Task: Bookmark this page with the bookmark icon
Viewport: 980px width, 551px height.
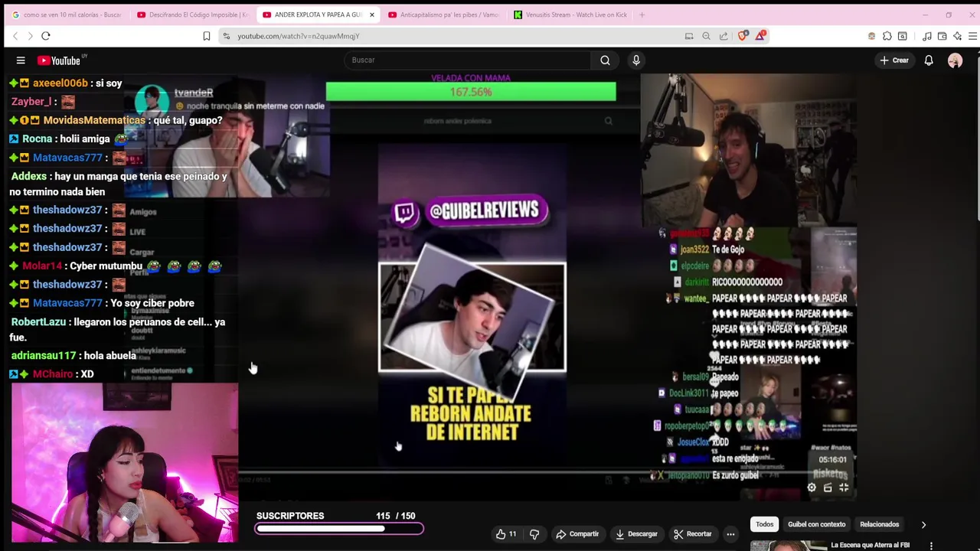Action: [x=206, y=36]
